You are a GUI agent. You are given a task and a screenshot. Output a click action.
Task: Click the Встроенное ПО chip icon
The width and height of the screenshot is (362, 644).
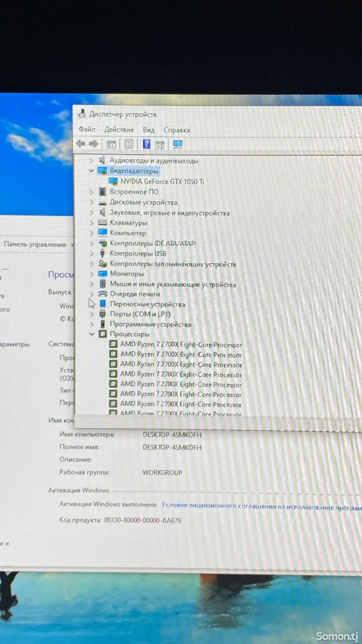102,192
